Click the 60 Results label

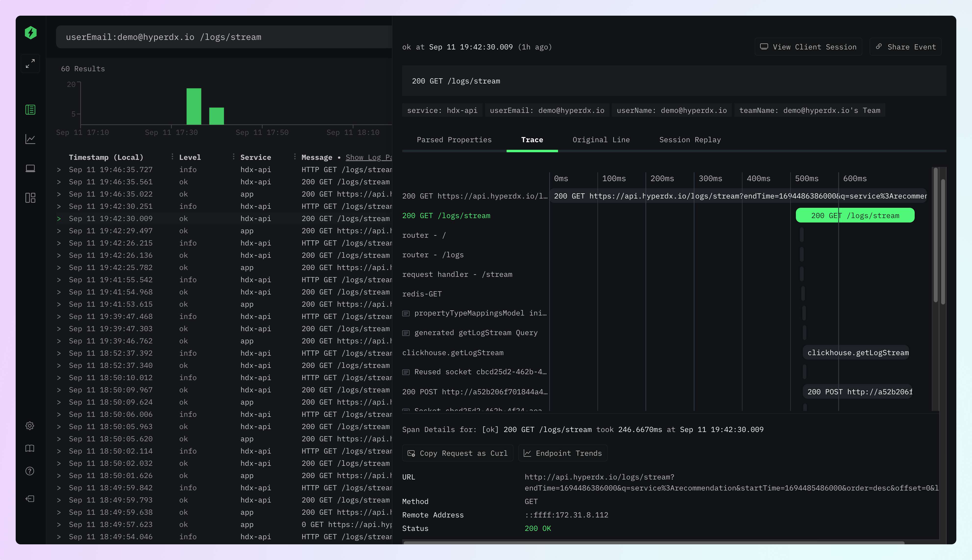(x=83, y=69)
